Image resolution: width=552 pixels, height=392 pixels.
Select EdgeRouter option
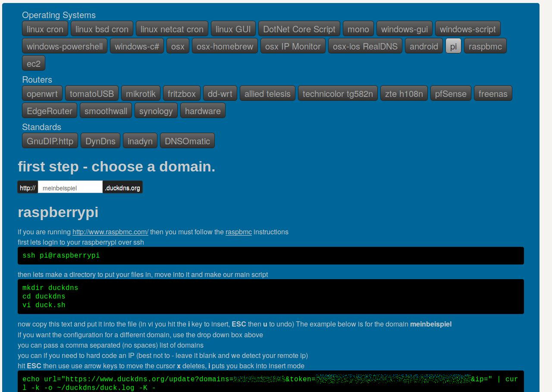[x=50, y=111]
